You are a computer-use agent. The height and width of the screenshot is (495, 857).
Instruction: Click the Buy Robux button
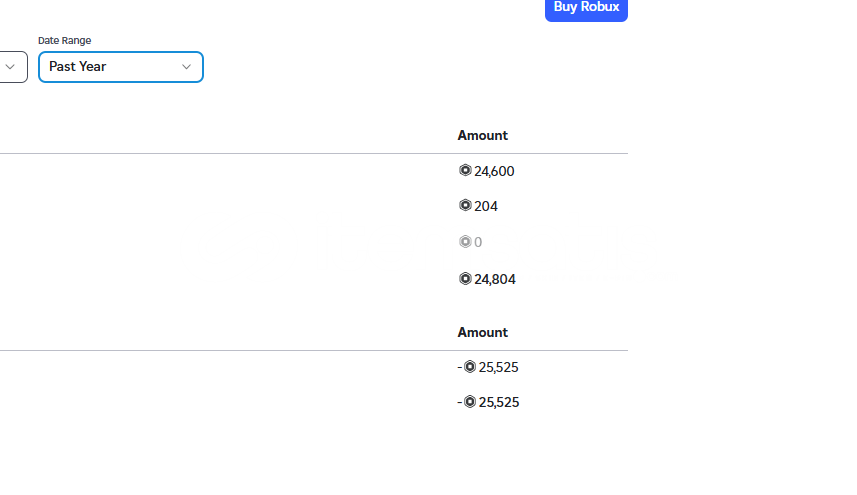[586, 8]
